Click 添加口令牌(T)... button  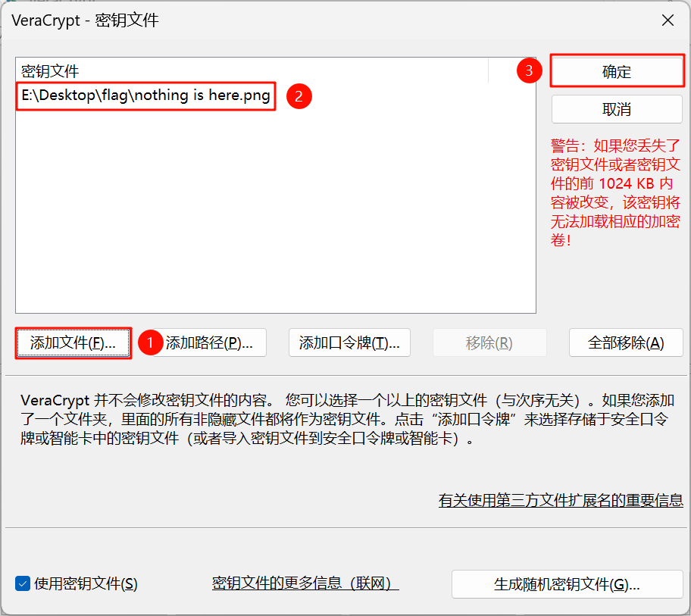point(349,342)
